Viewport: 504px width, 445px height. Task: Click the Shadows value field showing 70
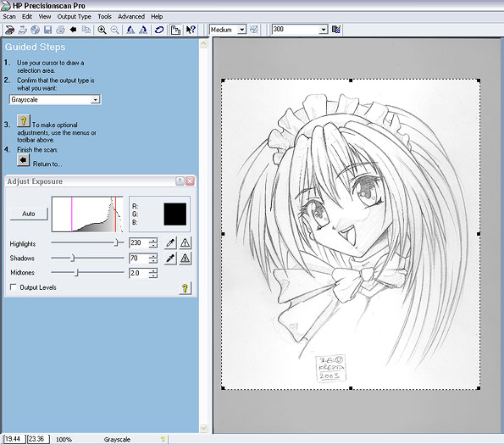click(139, 259)
